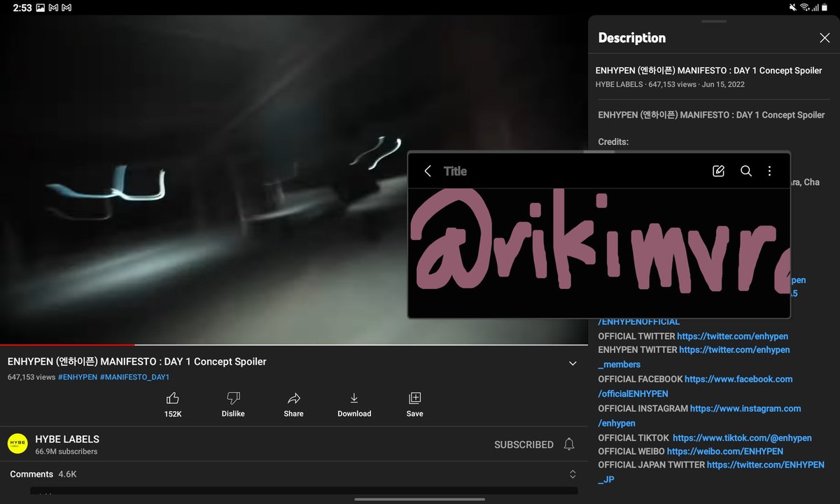Viewport: 840px width, 504px height.
Task: Tap the Wi-Fi status icon
Action: coord(805,7)
